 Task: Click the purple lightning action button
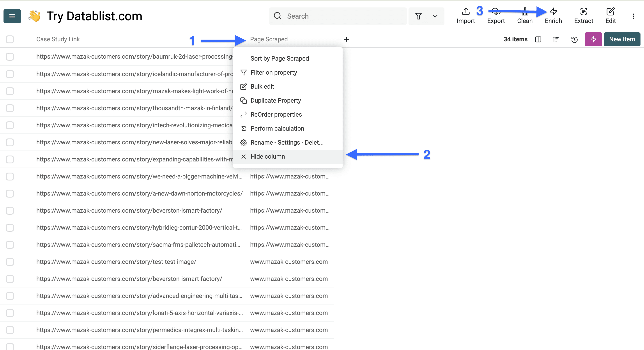pyautogui.click(x=593, y=39)
